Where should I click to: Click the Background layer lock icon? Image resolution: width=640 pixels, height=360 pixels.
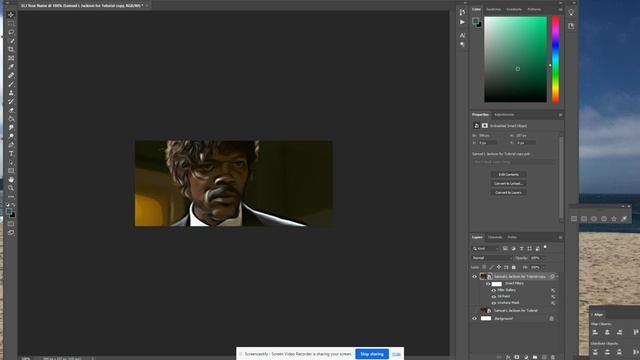[551, 318]
